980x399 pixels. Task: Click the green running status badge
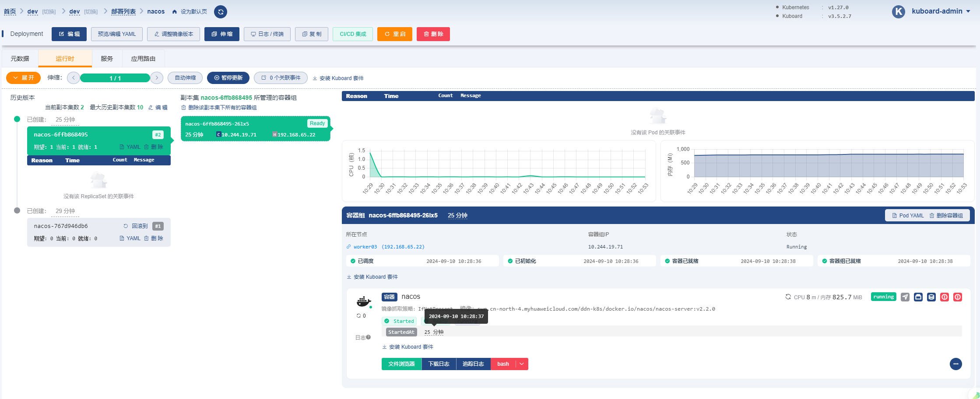point(883,297)
